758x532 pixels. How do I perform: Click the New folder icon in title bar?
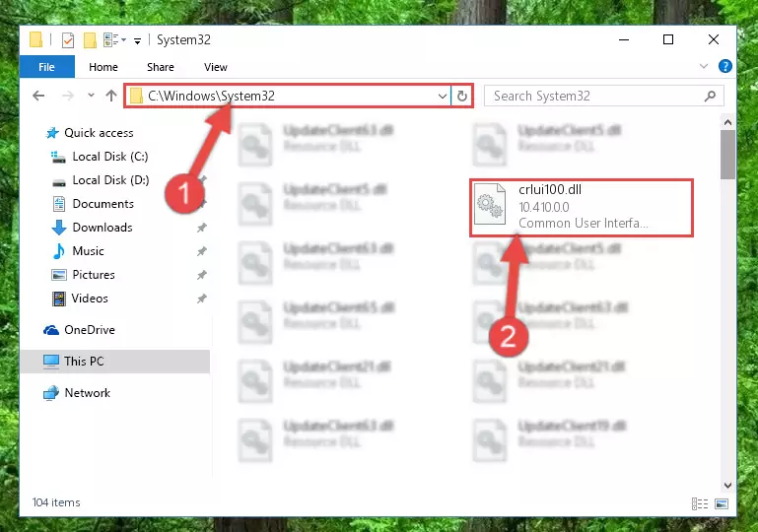coord(90,40)
